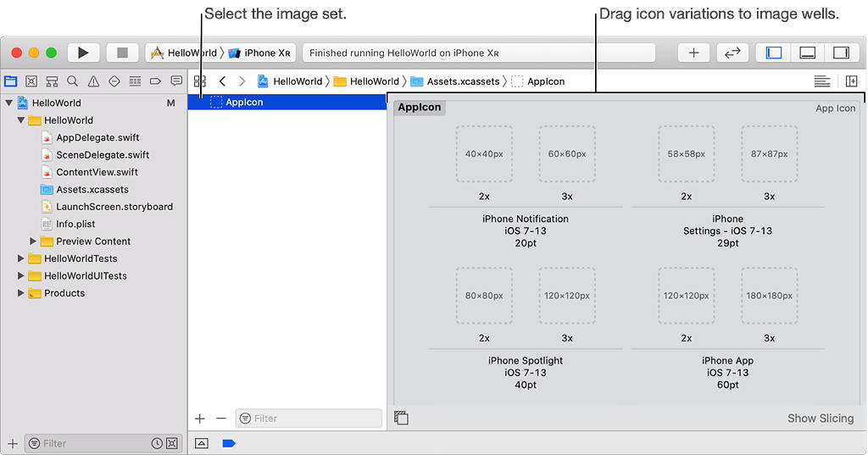Click Show Slicing button
Screen dimensions: 868x455
click(x=821, y=419)
